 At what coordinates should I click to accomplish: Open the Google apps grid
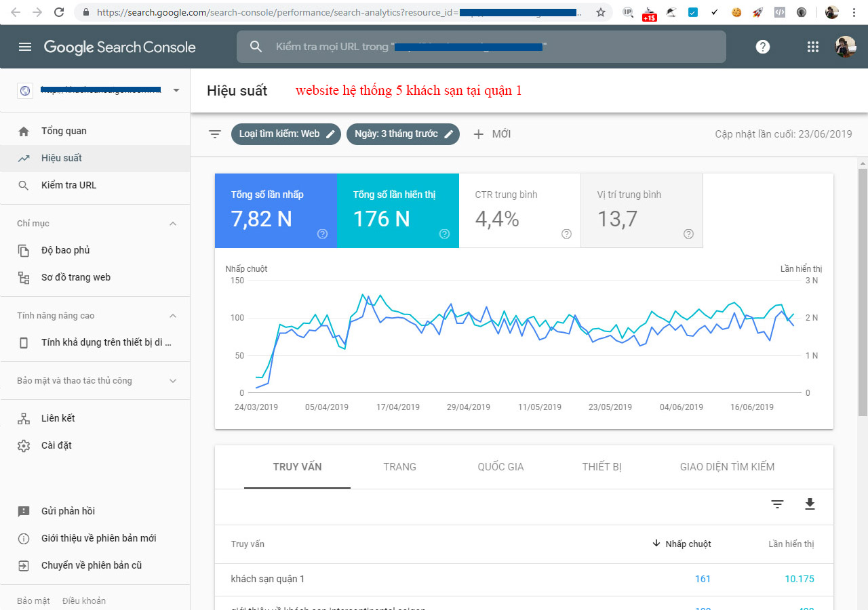click(812, 47)
